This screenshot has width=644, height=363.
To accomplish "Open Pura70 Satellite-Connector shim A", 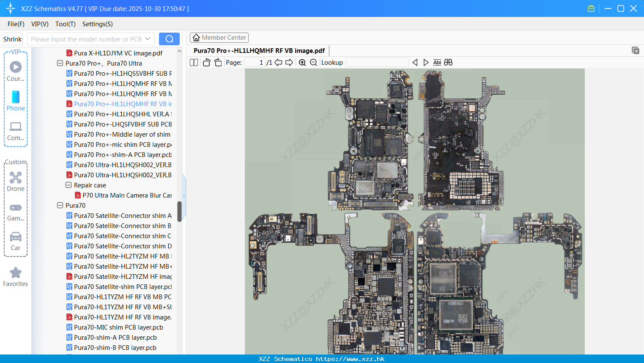I will point(119,216).
